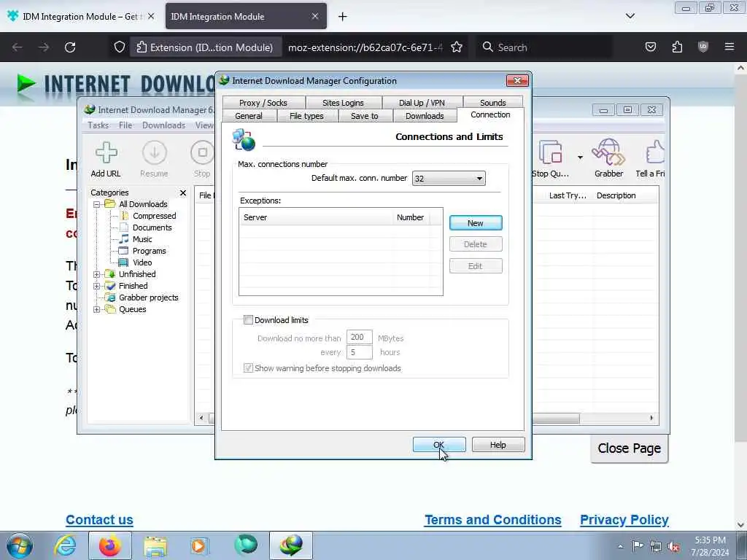Collapse the All Downloads tree node
The height and width of the screenshot is (560, 747).
(x=97, y=204)
